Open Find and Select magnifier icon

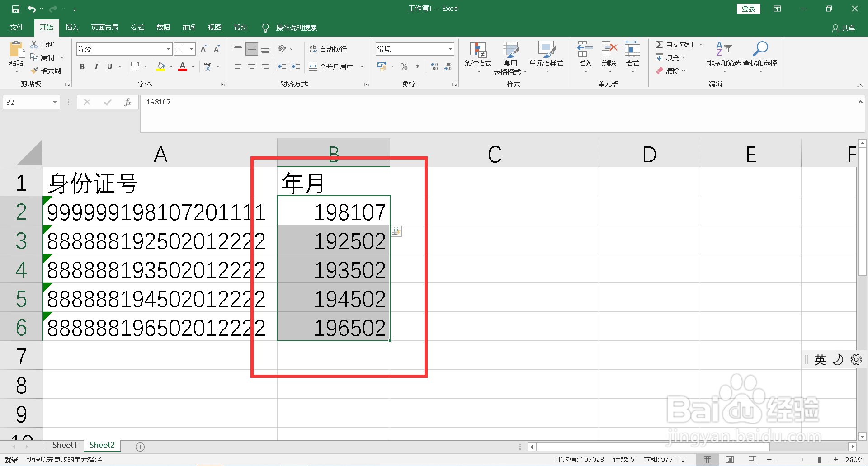(760, 49)
